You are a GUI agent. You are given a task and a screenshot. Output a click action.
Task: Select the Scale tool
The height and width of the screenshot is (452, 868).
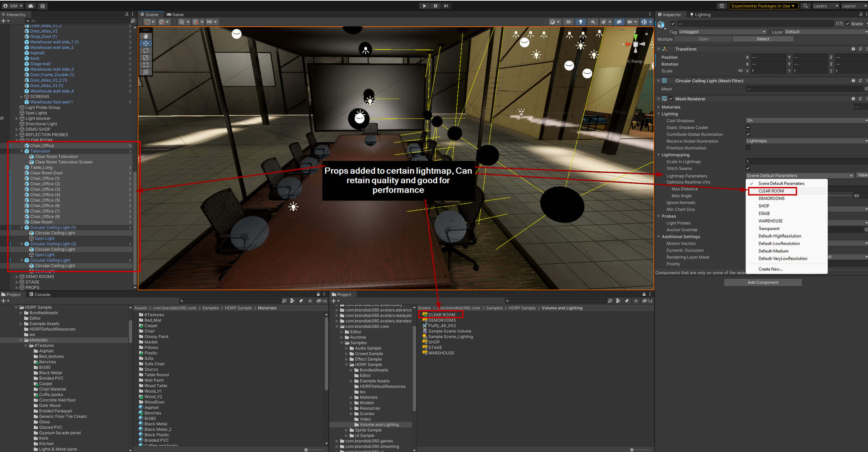(x=146, y=58)
